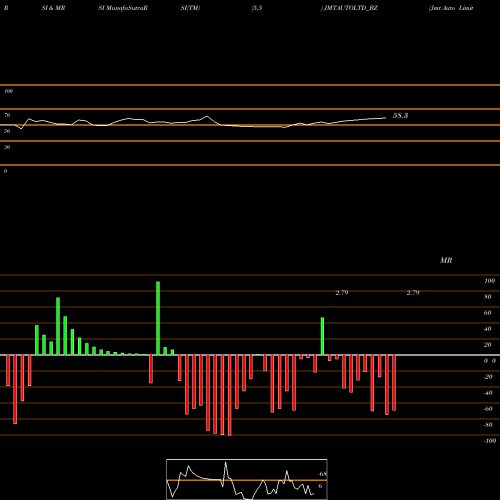Click the JMTAUTOLTD_BZ ticker text in header

[x=351, y=8]
